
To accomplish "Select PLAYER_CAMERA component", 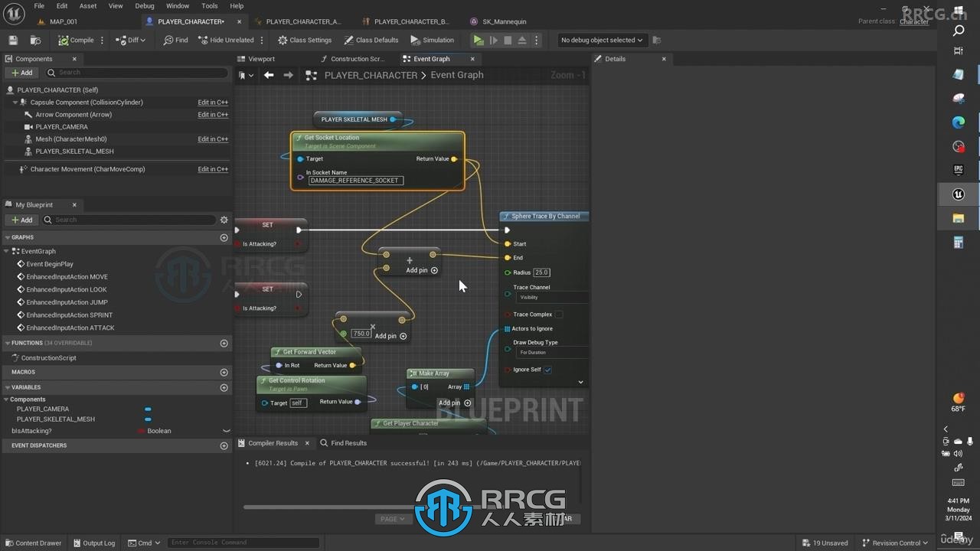I will tap(61, 126).
